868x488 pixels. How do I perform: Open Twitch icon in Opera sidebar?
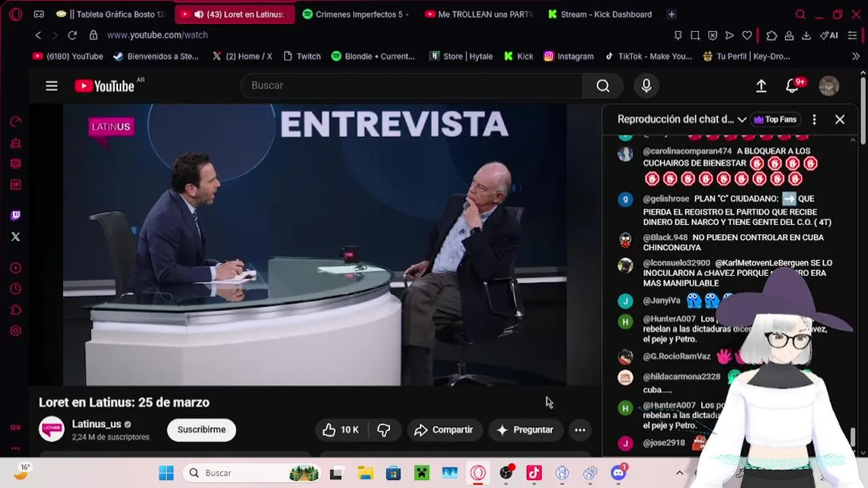pyautogui.click(x=16, y=216)
